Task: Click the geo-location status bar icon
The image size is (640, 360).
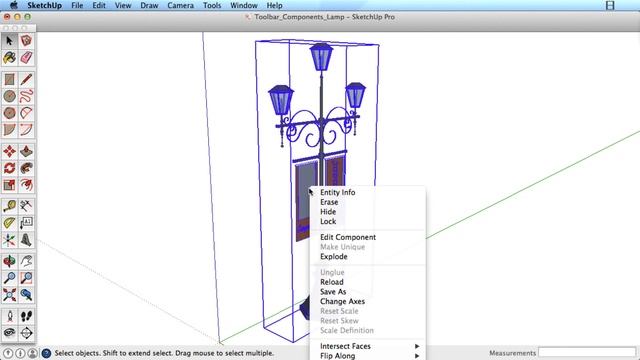Action: click(8, 353)
